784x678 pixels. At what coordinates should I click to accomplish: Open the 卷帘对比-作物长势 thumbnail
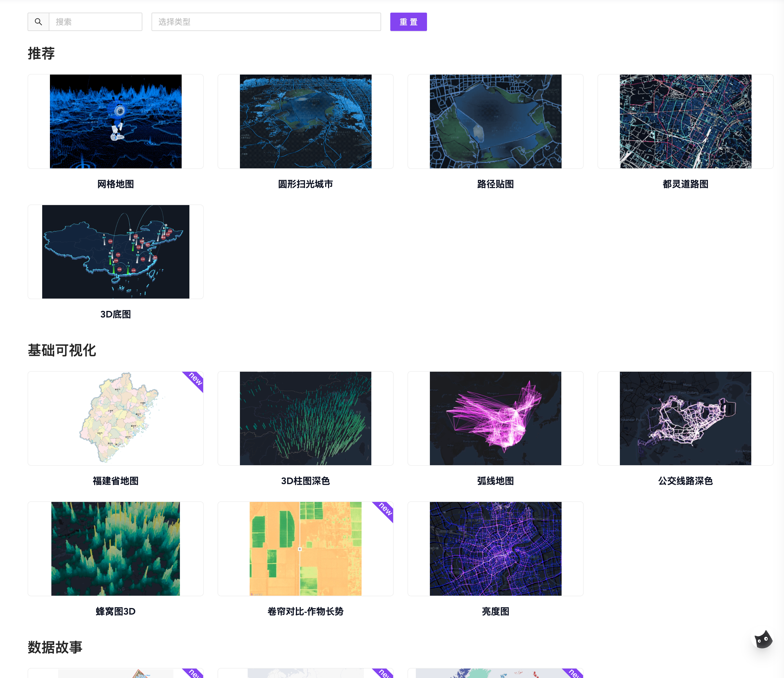pyautogui.click(x=306, y=549)
